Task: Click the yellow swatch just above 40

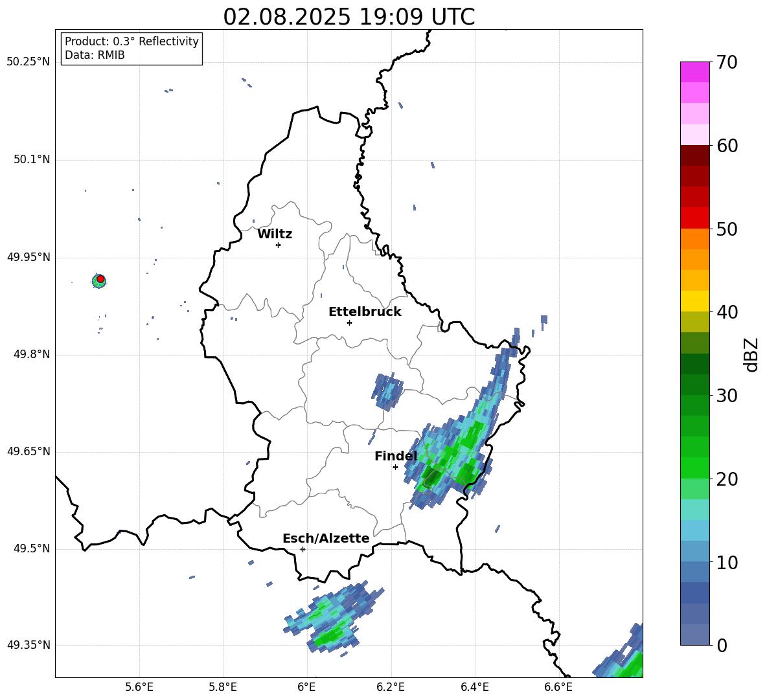Action: pyautogui.click(x=694, y=301)
